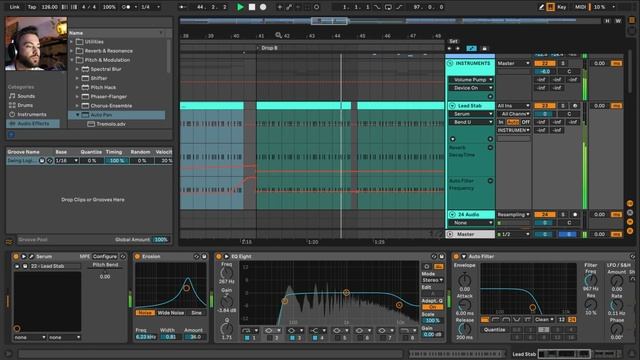The width and height of the screenshot is (640, 360).
Task: Toggle EQ Eight band 1 activator
Action: 247,338
